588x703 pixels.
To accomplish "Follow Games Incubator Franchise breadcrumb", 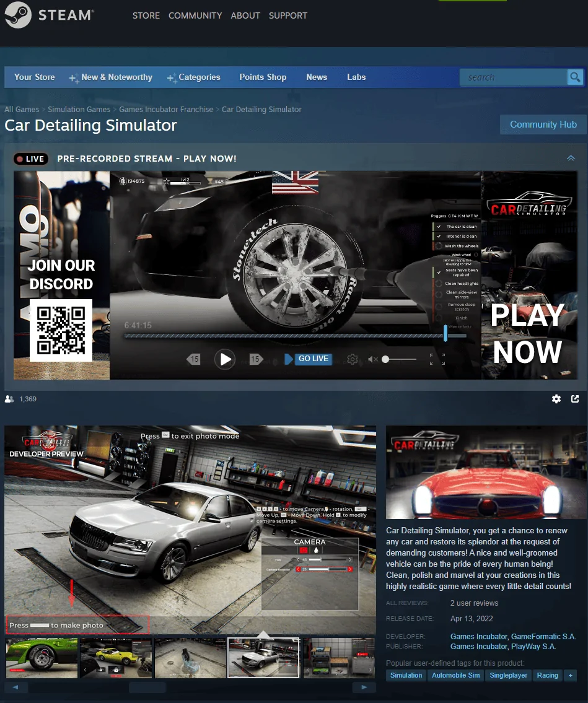I will [x=166, y=110].
